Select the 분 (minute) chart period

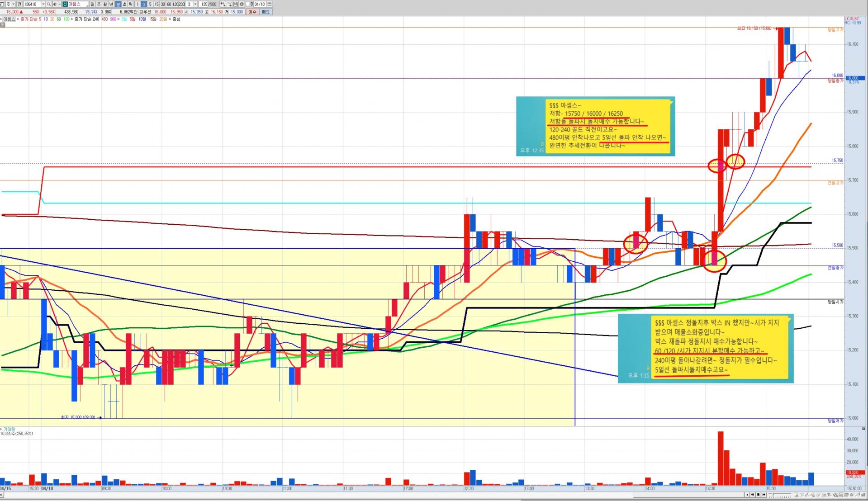tap(118, 4)
